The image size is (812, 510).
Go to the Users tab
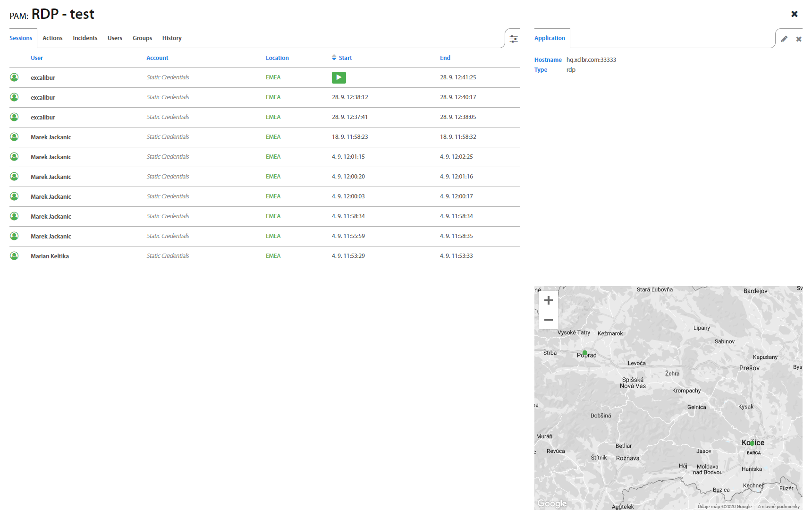pyautogui.click(x=115, y=38)
